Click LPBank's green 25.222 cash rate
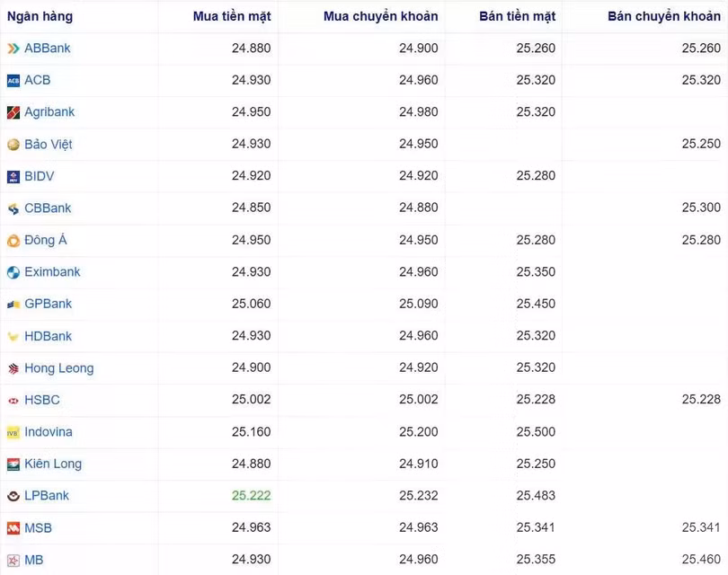 pyautogui.click(x=251, y=496)
